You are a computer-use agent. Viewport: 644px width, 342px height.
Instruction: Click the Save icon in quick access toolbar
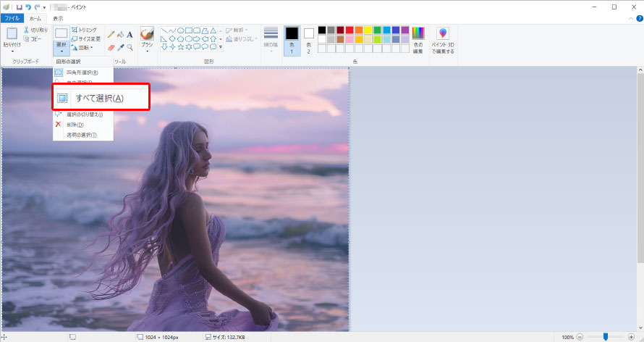[19, 7]
